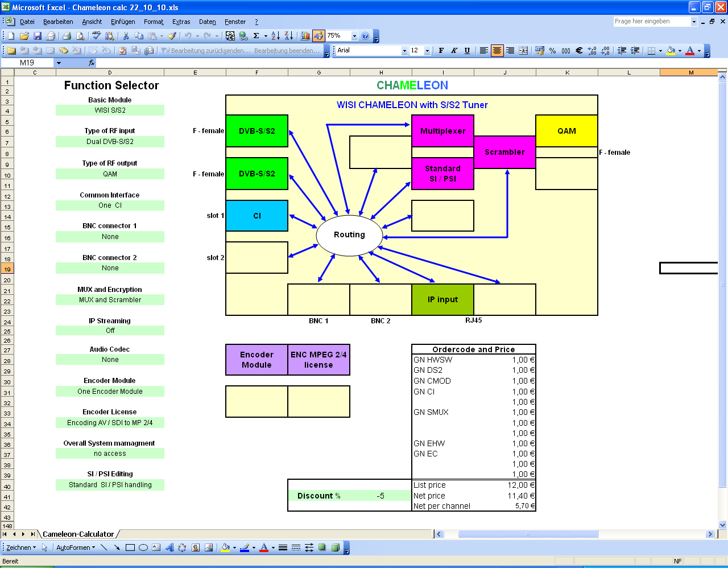Open the zoom 75% dropdown
This screenshot has height=568, width=728.
(x=354, y=36)
